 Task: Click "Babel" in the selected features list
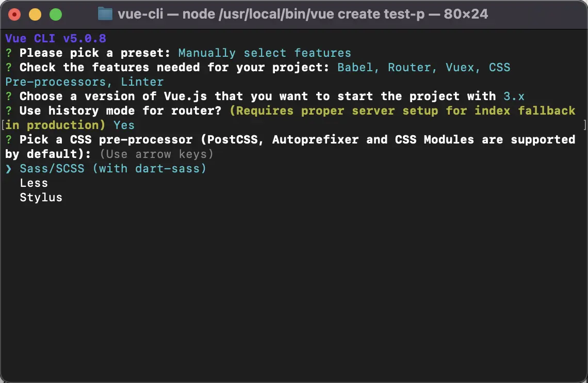click(x=355, y=68)
